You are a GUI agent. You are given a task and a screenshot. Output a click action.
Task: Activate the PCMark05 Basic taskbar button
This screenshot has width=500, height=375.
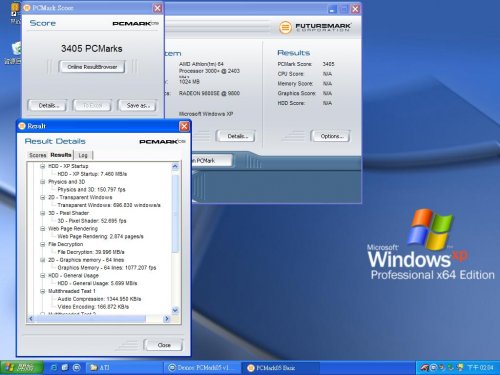coord(280,368)
